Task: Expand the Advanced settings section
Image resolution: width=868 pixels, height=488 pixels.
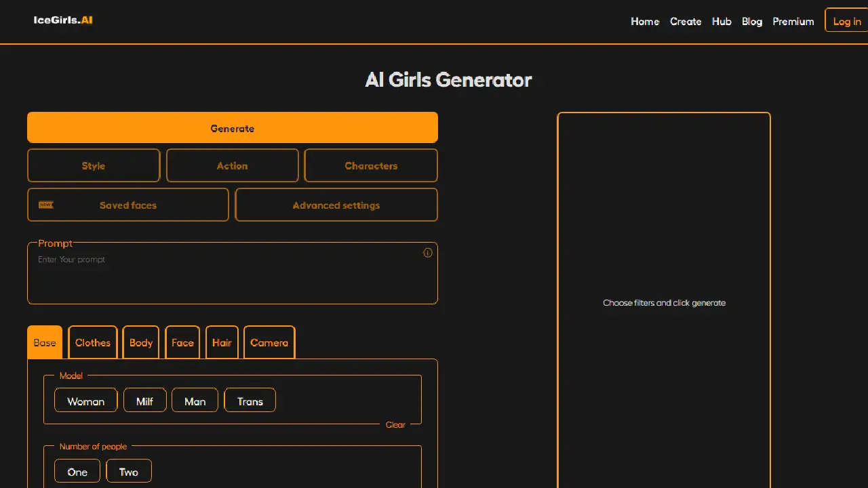Action: pyautogui.click(x=336, y=205)
